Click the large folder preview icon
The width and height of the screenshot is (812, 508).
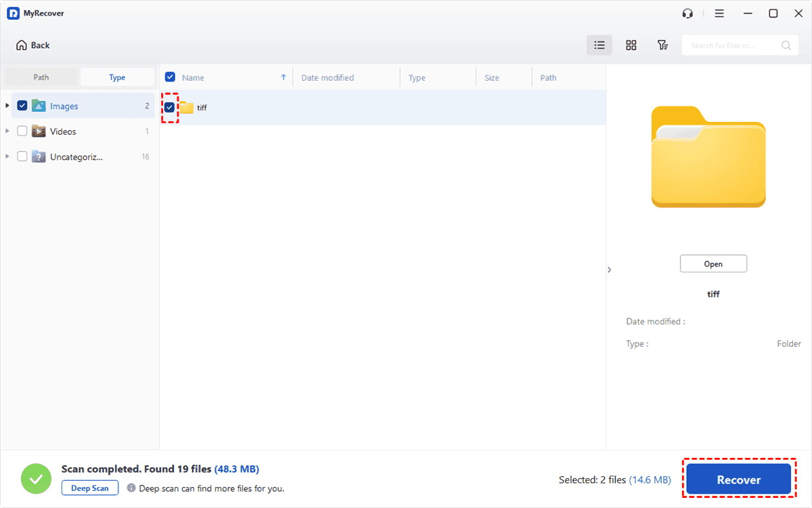click(x=708, y=157)
